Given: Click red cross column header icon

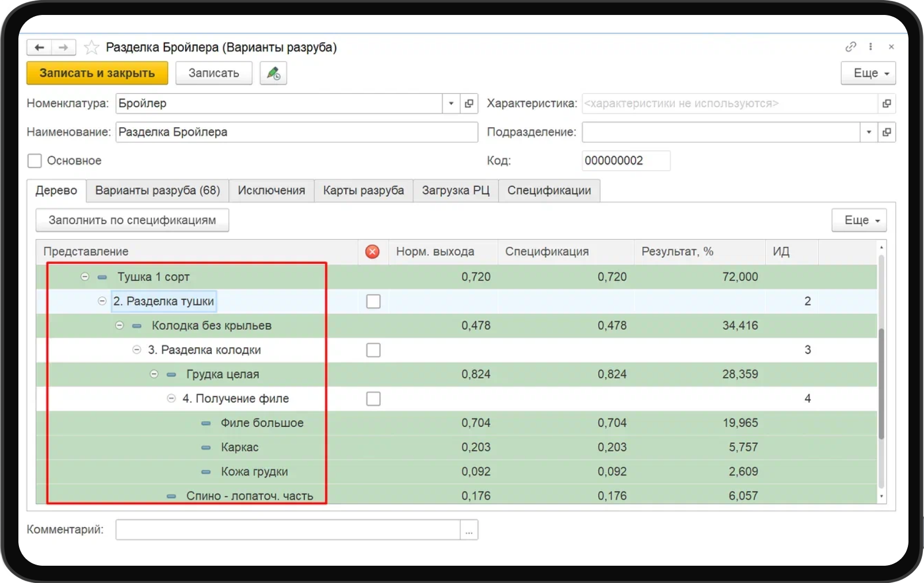Looking at the screenshot, I should tap(372, 252).
